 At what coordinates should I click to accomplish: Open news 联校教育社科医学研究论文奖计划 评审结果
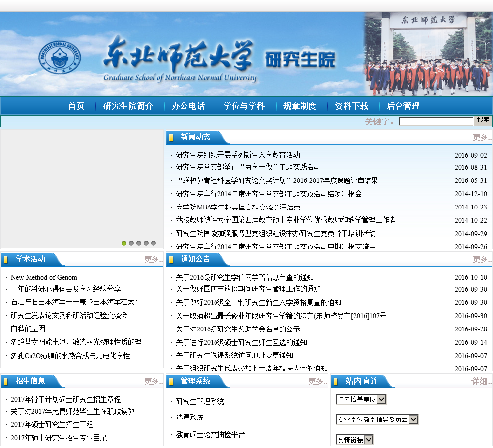277,180
